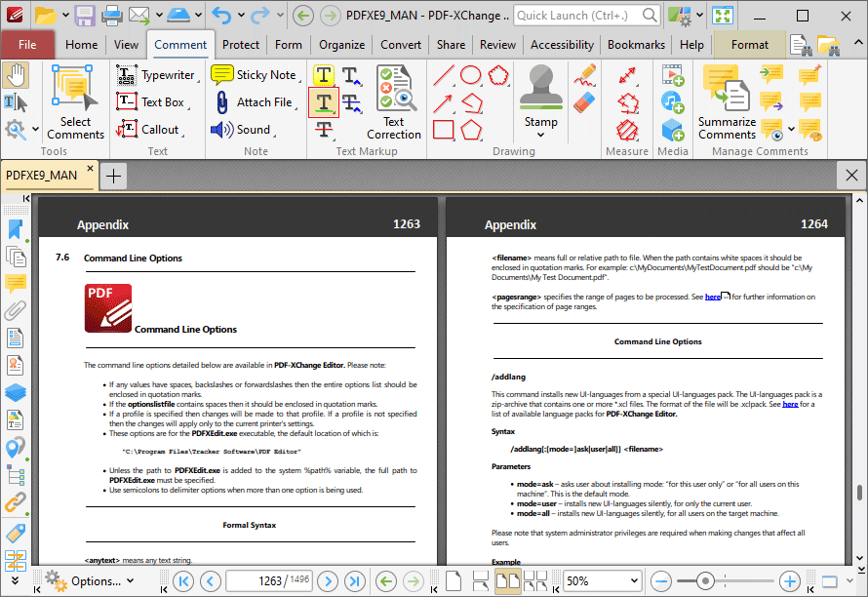Open the File menu

[27, 45]
